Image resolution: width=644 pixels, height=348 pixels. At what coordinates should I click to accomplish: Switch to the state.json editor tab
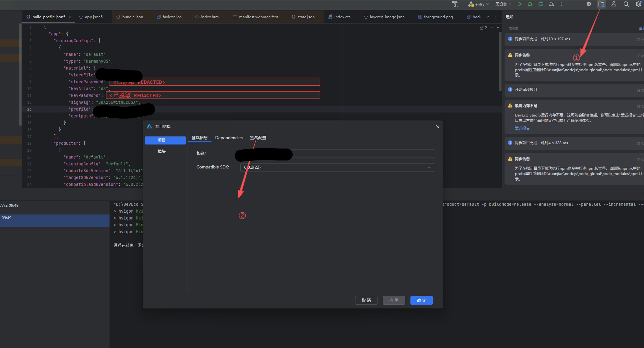[x=303, y=17]
